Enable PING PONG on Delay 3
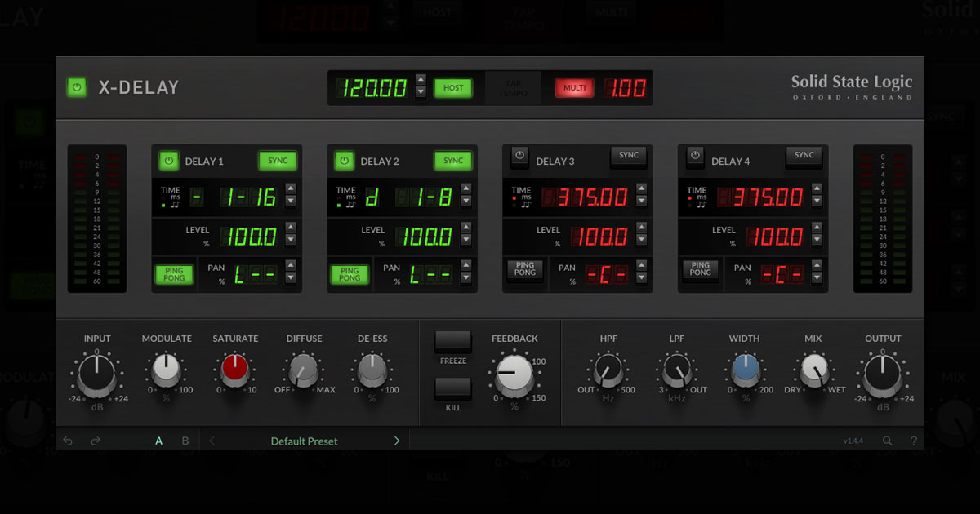 point(525,270)
